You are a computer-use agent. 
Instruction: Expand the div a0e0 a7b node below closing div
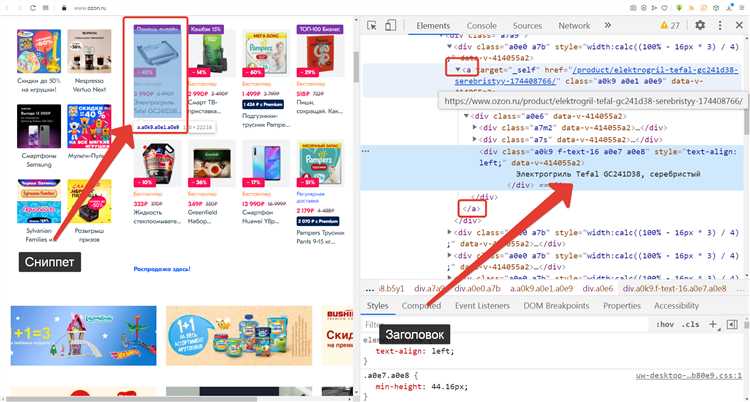450,232
